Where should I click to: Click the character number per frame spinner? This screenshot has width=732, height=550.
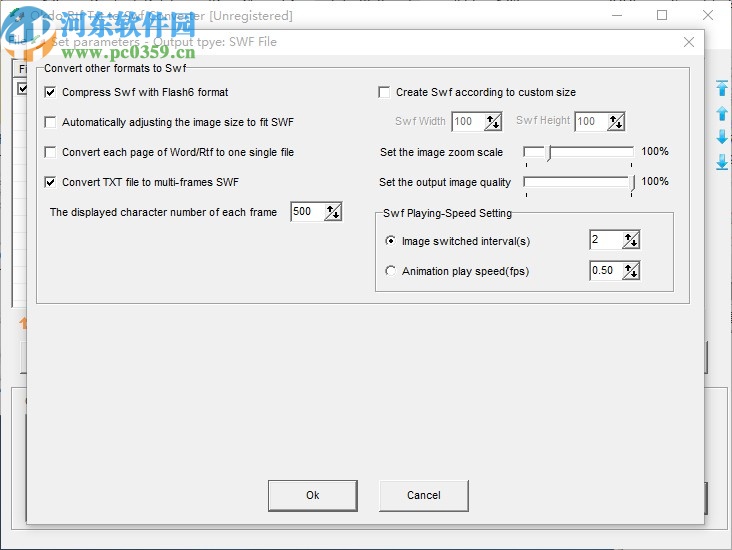pos(333,212)
